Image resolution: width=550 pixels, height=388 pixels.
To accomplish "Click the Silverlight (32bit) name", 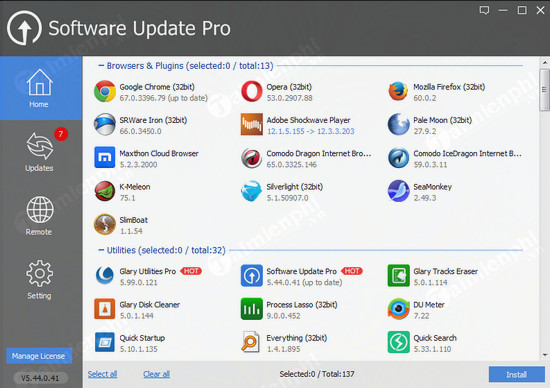I will [295, 187].
